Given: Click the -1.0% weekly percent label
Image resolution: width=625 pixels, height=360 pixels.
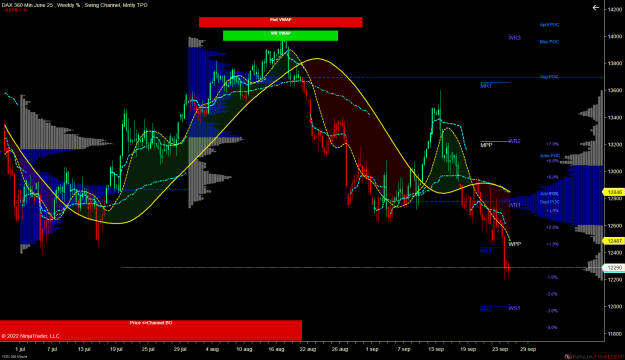Looking at the screenshot, I should click(552, 277).
